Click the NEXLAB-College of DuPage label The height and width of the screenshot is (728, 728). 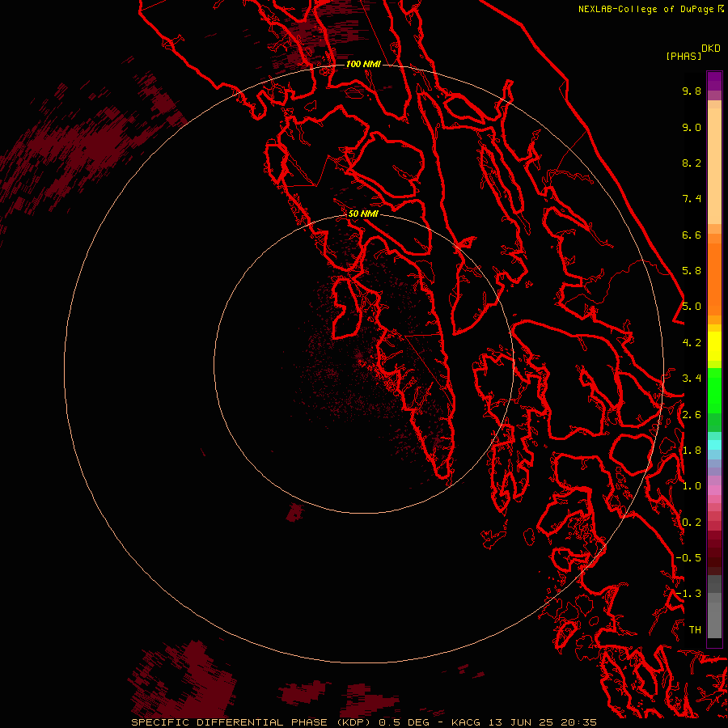click(646, 9)
